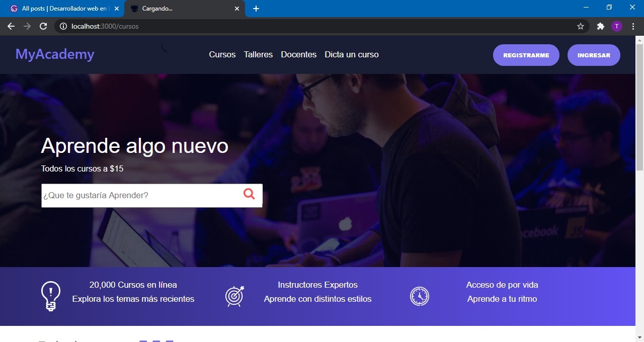Click the back navigation arrow
Image resolution: width=644 pixels, height=342 pixels.
click(11, 26)
